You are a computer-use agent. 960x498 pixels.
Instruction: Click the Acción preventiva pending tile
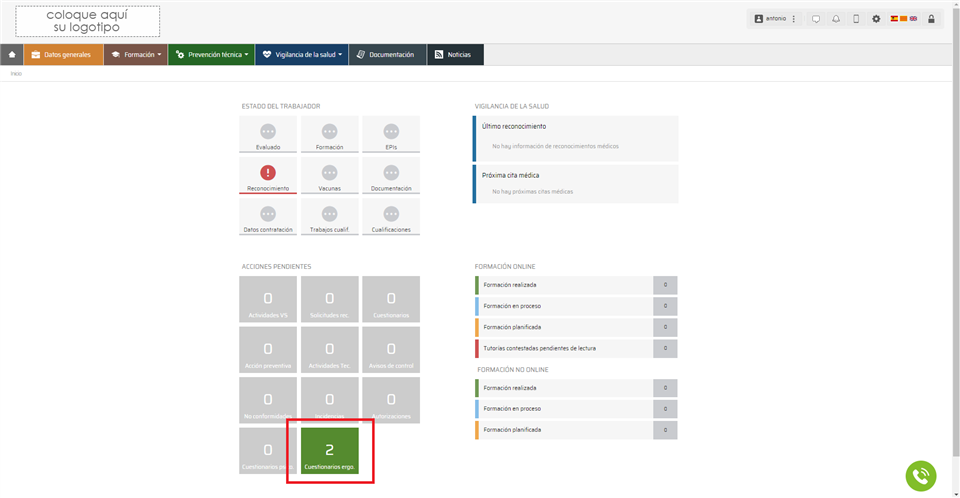click(268, 350)
